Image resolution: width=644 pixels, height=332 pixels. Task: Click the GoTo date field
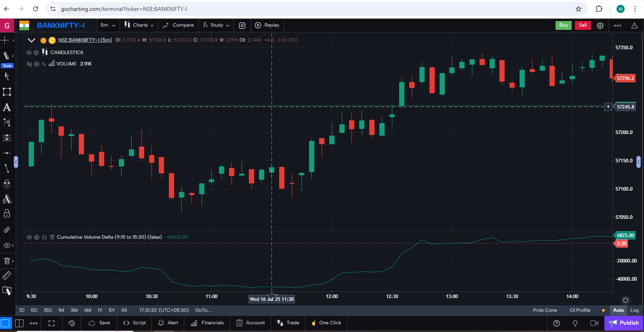click(x=203, y=310)
